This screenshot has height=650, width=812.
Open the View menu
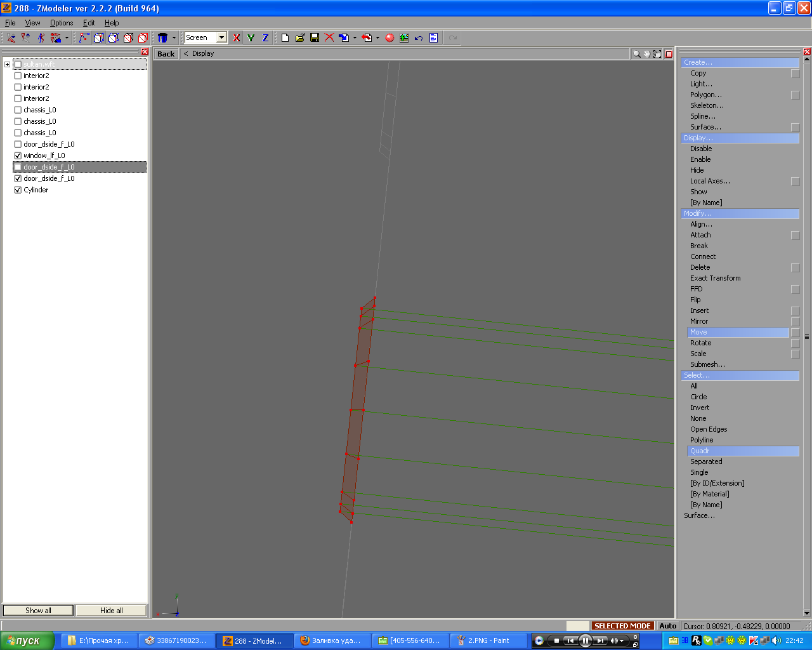coord(32,23)
